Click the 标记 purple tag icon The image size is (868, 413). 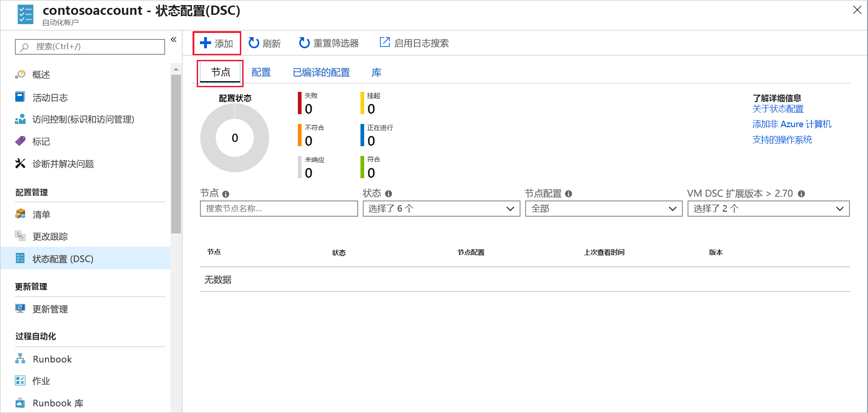[x=20, y=141]
